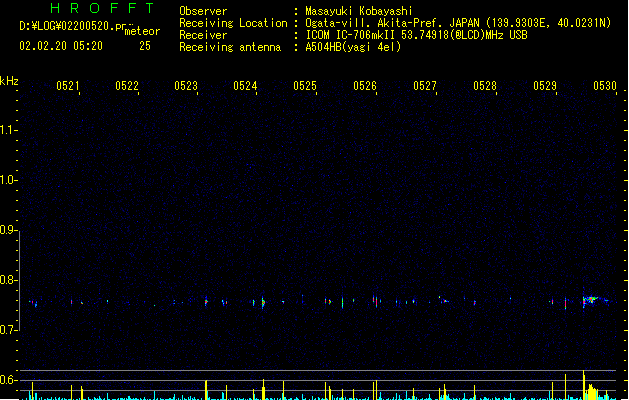Click the 1.0 kHz axis label

(x=7, y=180)
